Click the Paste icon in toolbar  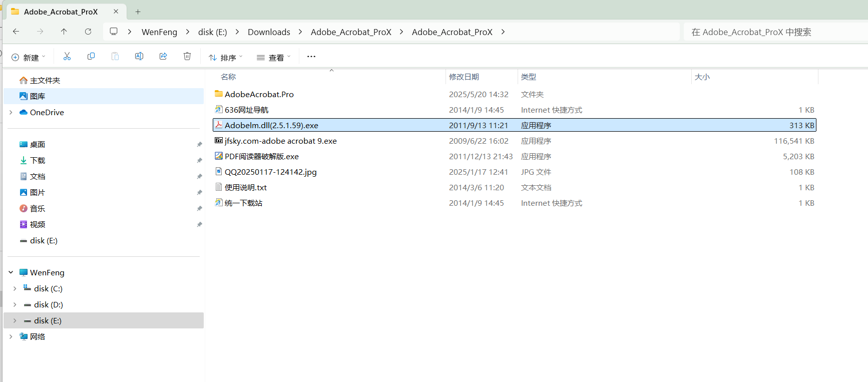115,57
